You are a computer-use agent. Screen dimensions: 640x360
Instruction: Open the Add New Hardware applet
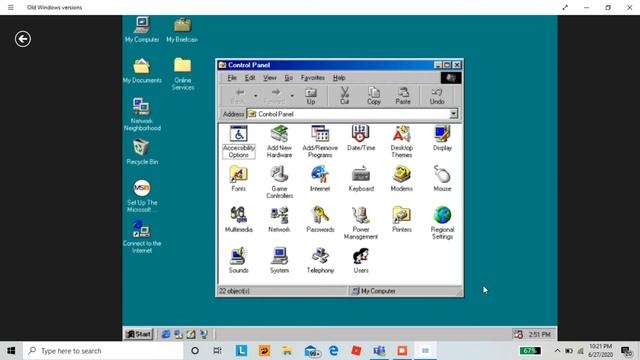[x=279, y=142]
